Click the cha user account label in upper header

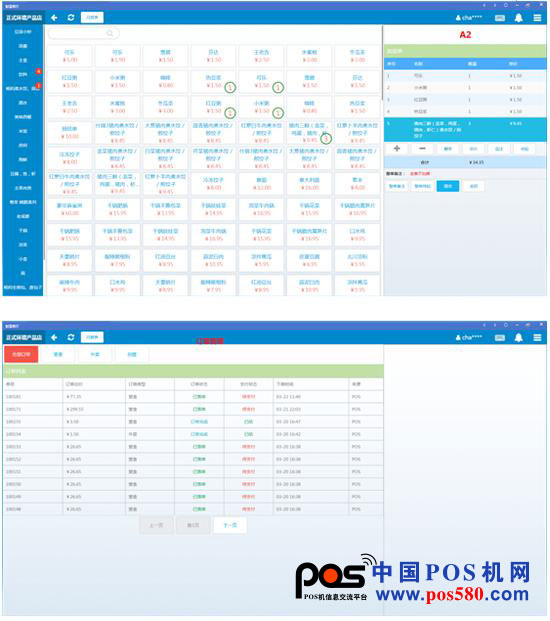[469, 18]
